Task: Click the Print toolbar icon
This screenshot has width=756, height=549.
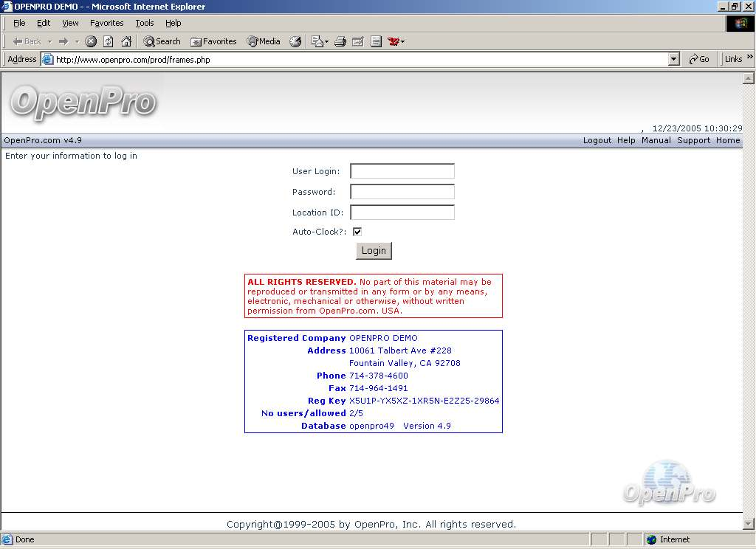Action: [x=340, y=41]
